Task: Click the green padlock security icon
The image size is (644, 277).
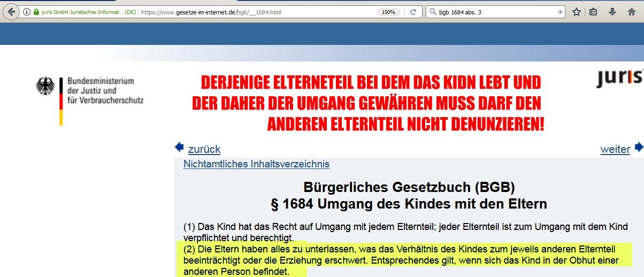Action: (36, 12)
